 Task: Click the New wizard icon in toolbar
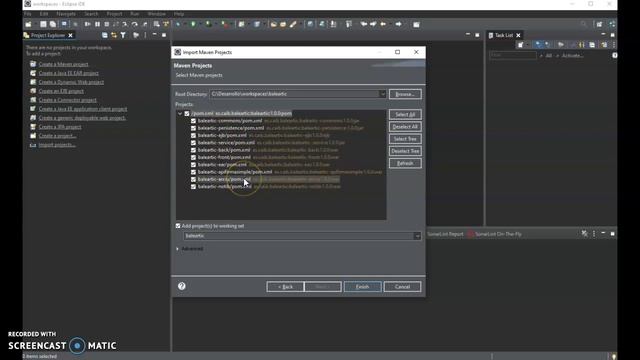pos(28,24)
